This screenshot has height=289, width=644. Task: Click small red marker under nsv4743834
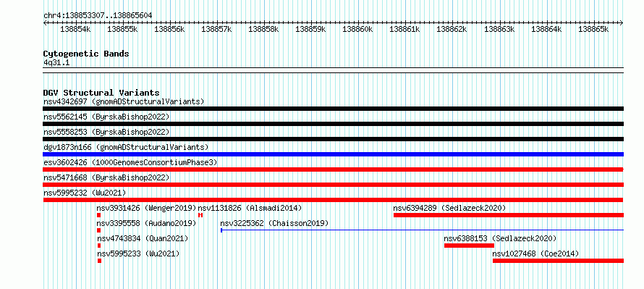coord(99,246)
